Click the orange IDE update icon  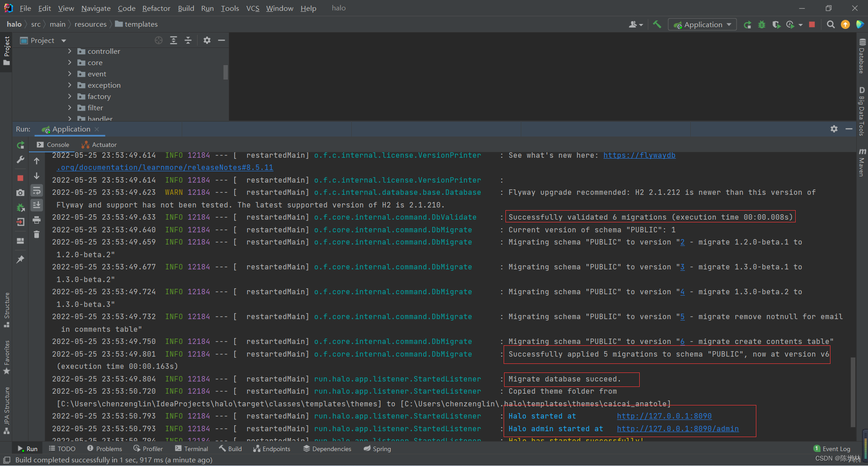(845, 24)
